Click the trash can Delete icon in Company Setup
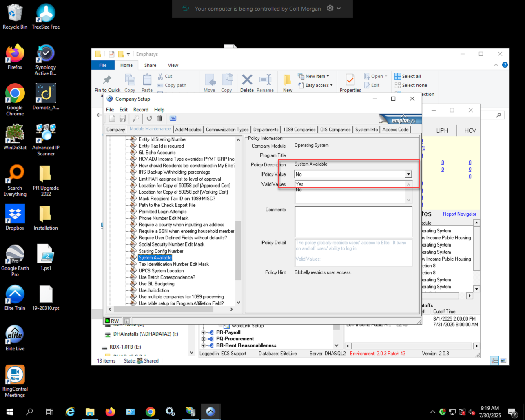Viewport: 525px width, 420px height. click(x=160, y=118)
